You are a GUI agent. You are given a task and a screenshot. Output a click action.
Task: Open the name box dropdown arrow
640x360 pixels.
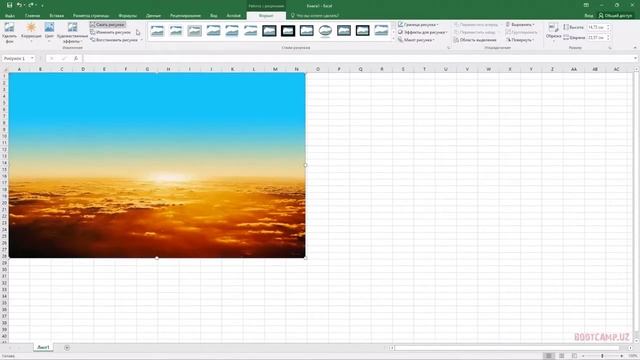(32, 58)
